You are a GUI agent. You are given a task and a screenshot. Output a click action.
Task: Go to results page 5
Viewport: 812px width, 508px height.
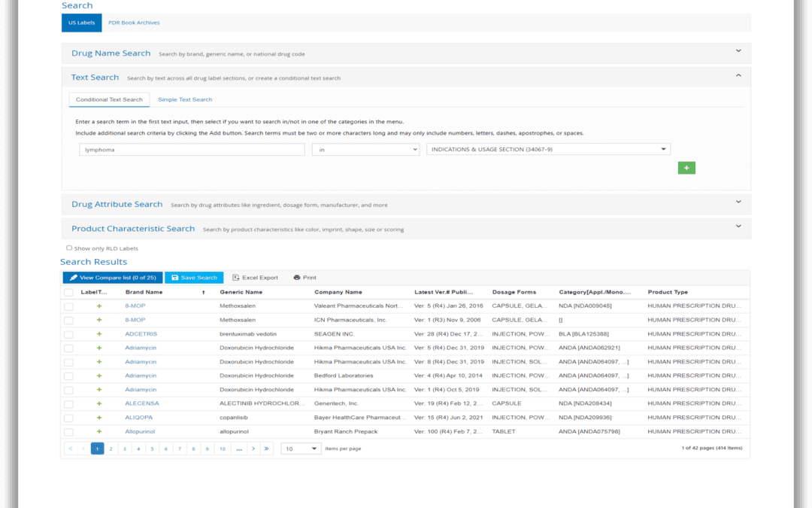tap(152, 449)
